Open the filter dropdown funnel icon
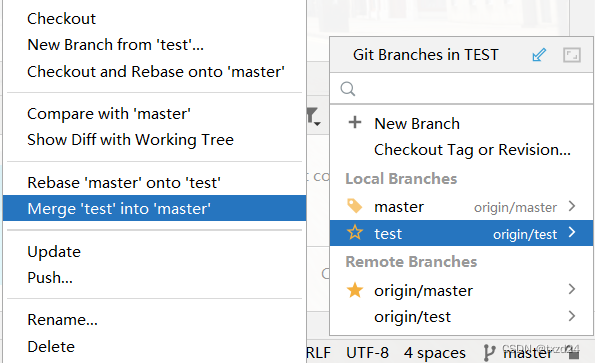The image size is (595, 363). 313,116
